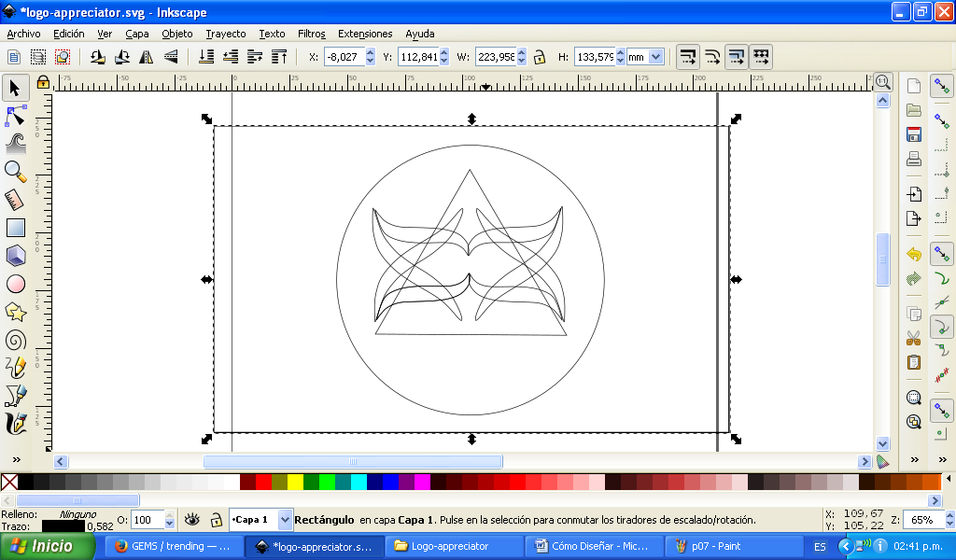
Task: Toggle scale rounded corners in rectangles
Action: tap(712, 57)
